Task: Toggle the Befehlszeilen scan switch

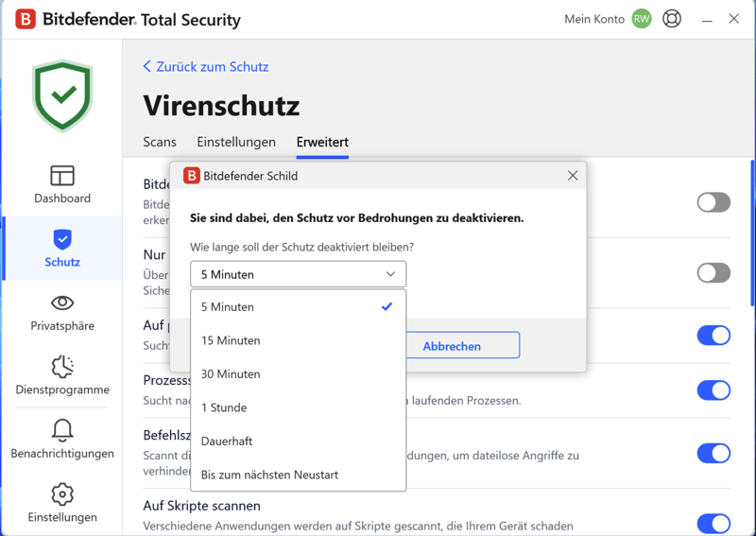Action: (713, 454)
